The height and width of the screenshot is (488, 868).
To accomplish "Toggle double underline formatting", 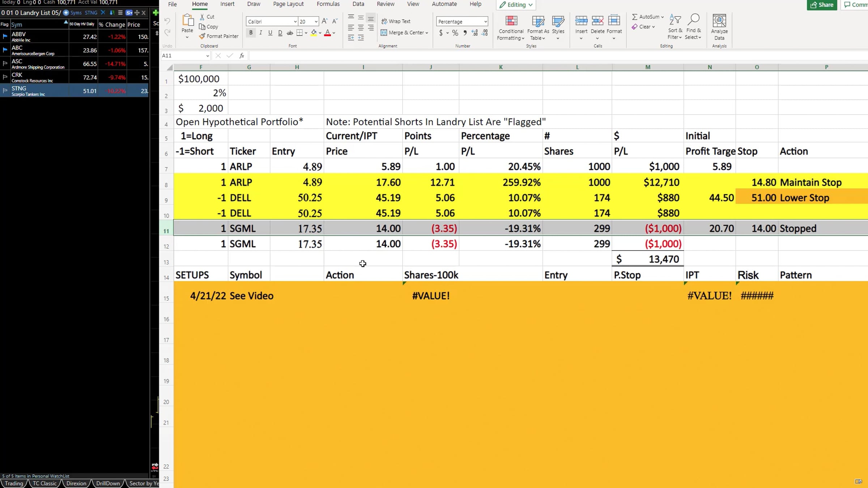I will 280,33.
